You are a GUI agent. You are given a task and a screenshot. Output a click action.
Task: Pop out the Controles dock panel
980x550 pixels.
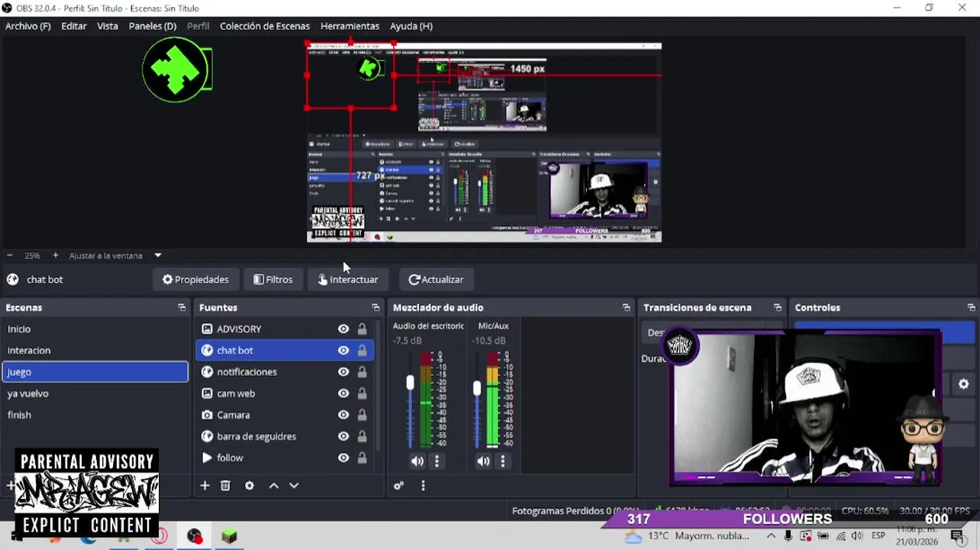pos(971,307)
